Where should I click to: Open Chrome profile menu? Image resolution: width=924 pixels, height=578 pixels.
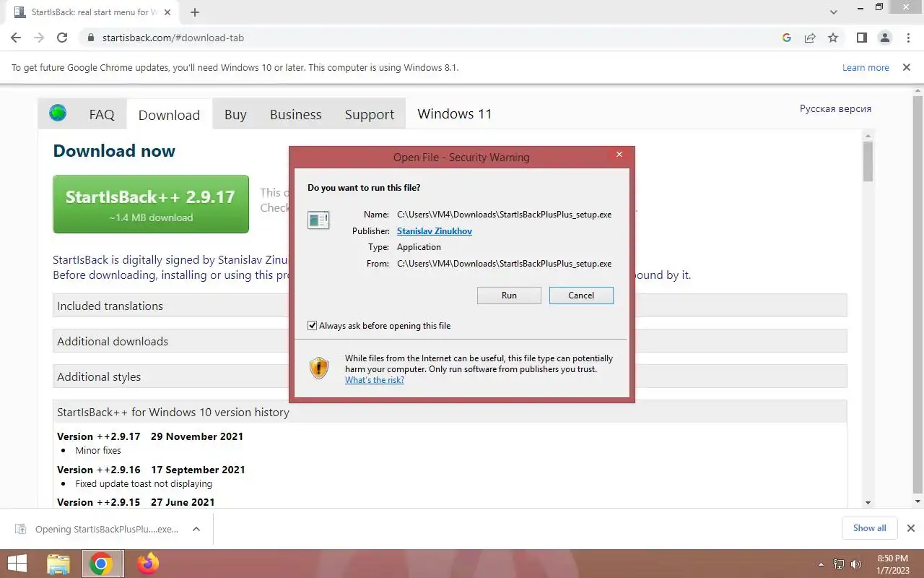(x=885, y=38)
